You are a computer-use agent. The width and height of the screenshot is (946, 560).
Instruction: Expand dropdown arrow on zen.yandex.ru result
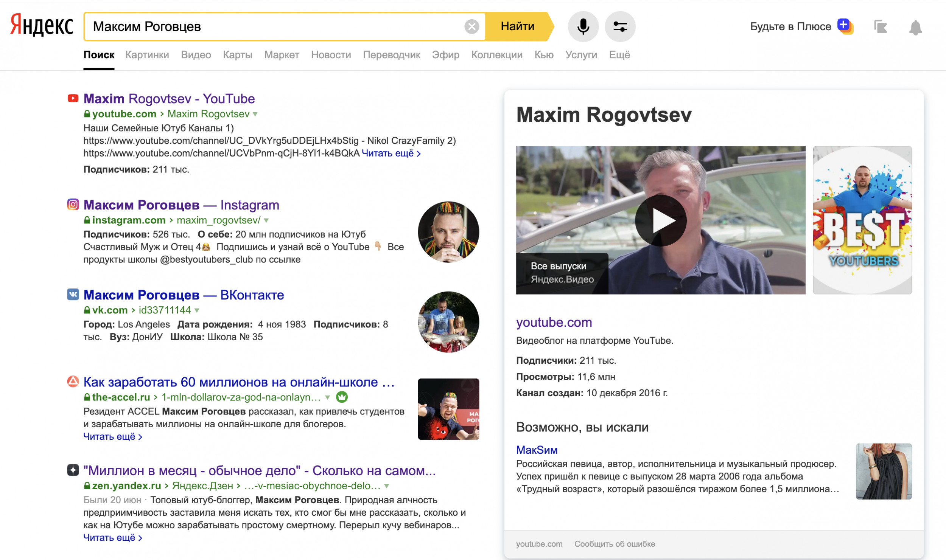[387, 486]
